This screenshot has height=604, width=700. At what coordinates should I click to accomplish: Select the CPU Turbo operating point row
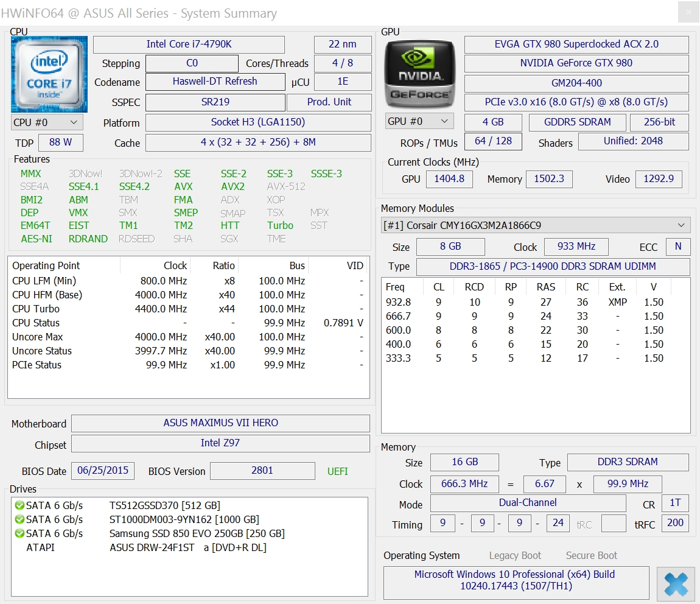(189, 309)
